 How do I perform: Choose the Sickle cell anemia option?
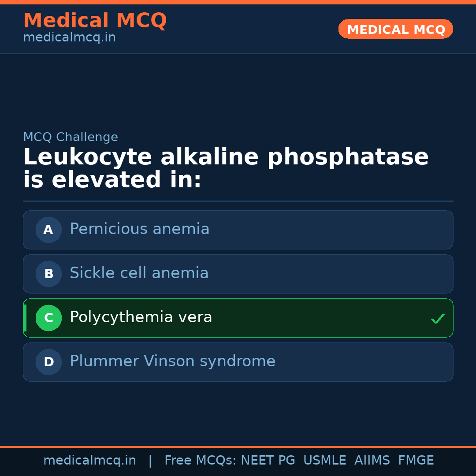click(139, 273)
